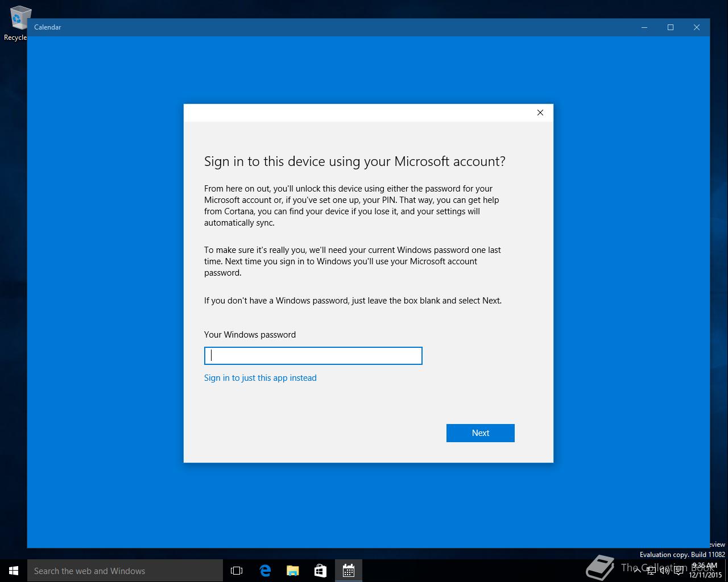The width and height of the screenshot is (728, 582).
Task: Minimize the Calendar window
Action: [644, 27]
